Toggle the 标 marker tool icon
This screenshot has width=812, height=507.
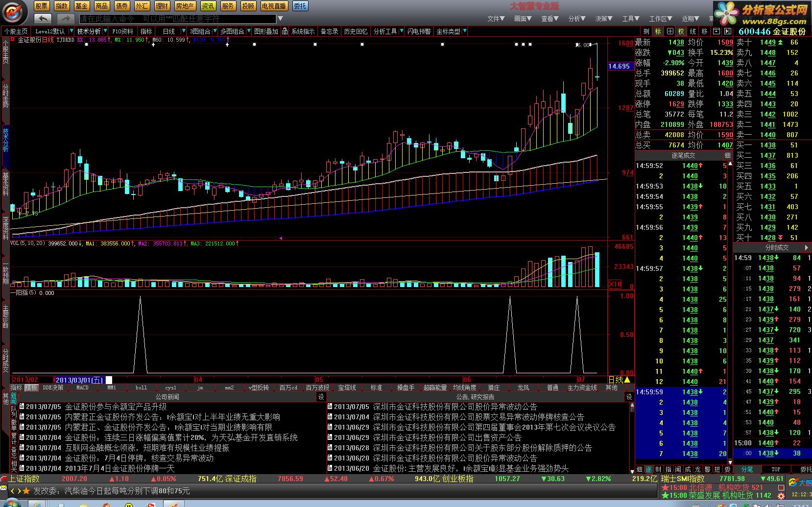pos(658,31)
